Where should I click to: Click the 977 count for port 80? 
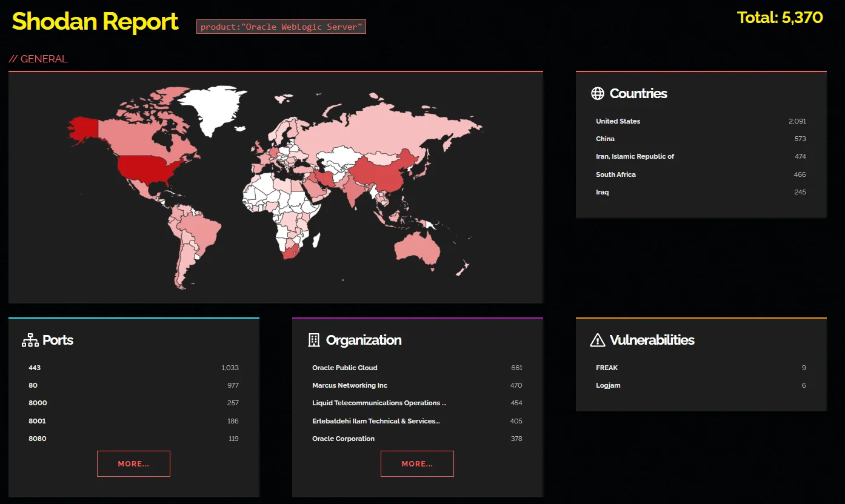(x=233, y=385)
